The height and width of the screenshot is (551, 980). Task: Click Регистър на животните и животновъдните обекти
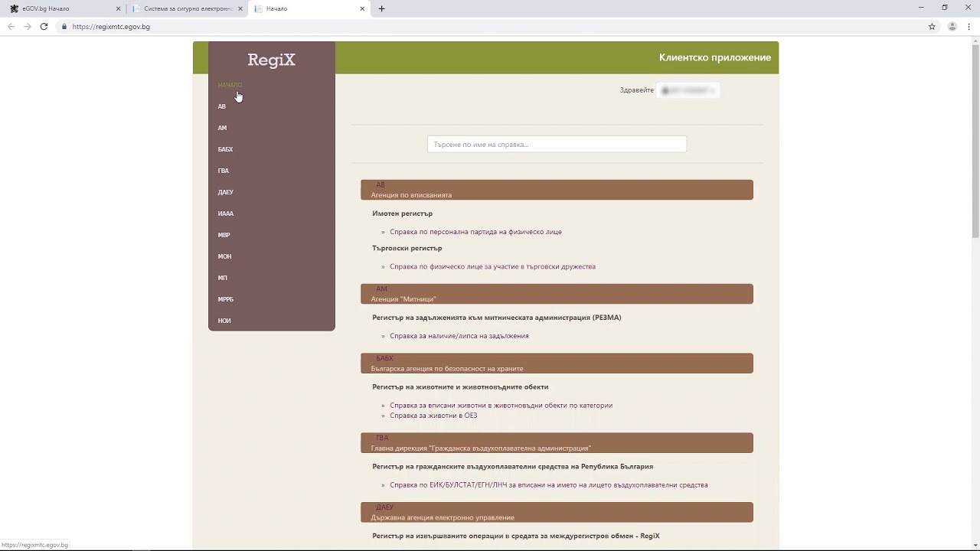[x=460, y=387]
